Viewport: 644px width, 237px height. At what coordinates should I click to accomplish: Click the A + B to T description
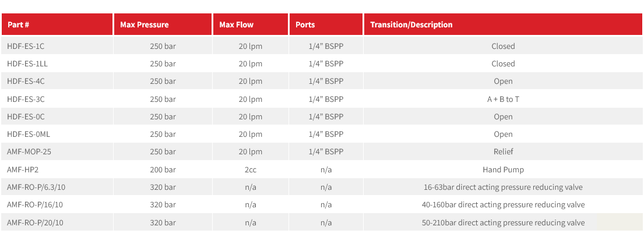[x=503, y=99]
